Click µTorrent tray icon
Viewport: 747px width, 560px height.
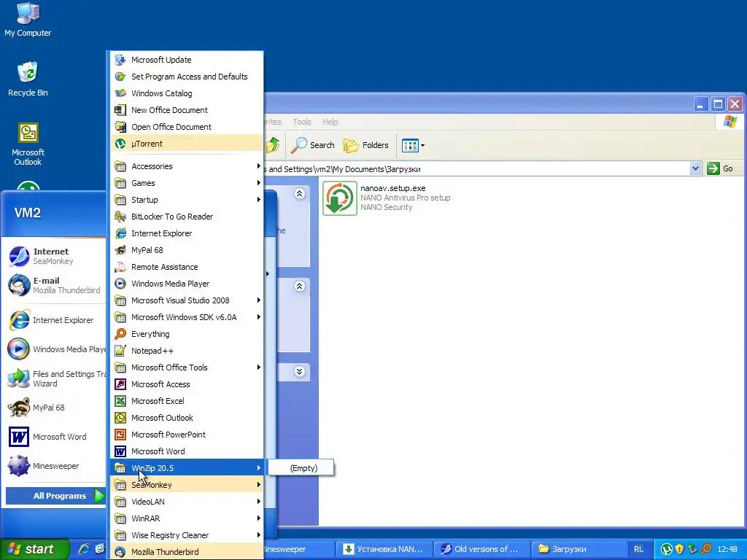(667, 549)
